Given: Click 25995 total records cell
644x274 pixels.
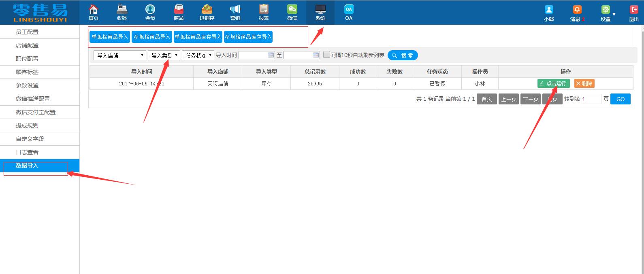Looking at the screenshot, I should pyautogui.click(x=315, y=83).
